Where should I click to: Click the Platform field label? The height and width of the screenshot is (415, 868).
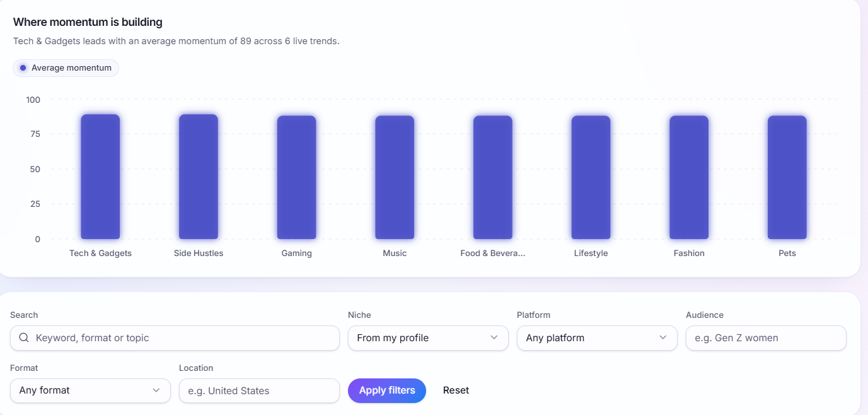[x=533, y=315]
